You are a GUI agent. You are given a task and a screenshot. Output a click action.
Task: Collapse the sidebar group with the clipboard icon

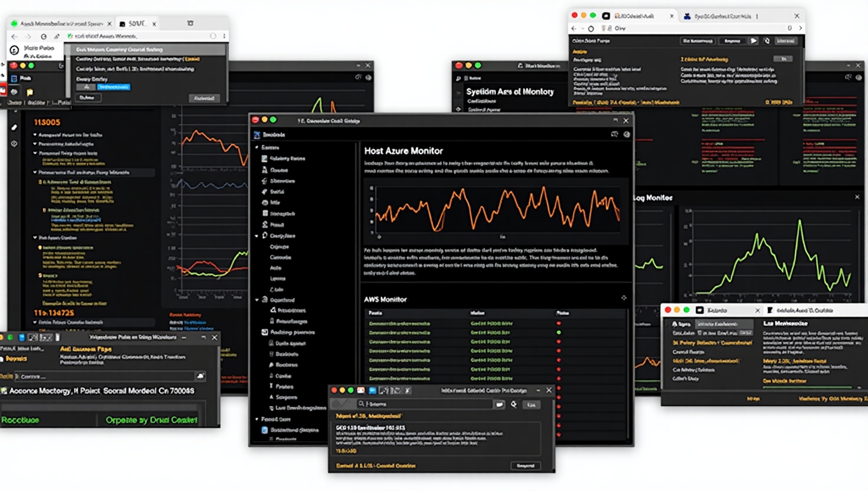[257, 300]
